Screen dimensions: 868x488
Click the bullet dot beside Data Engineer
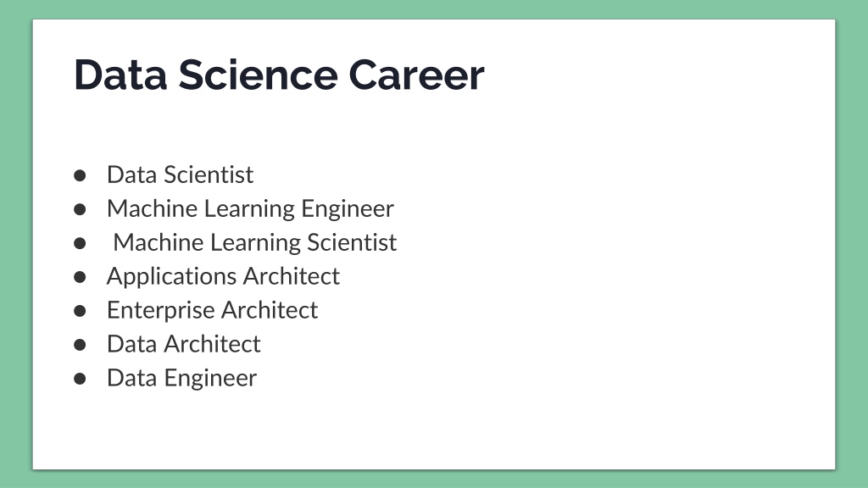[80, 379]
